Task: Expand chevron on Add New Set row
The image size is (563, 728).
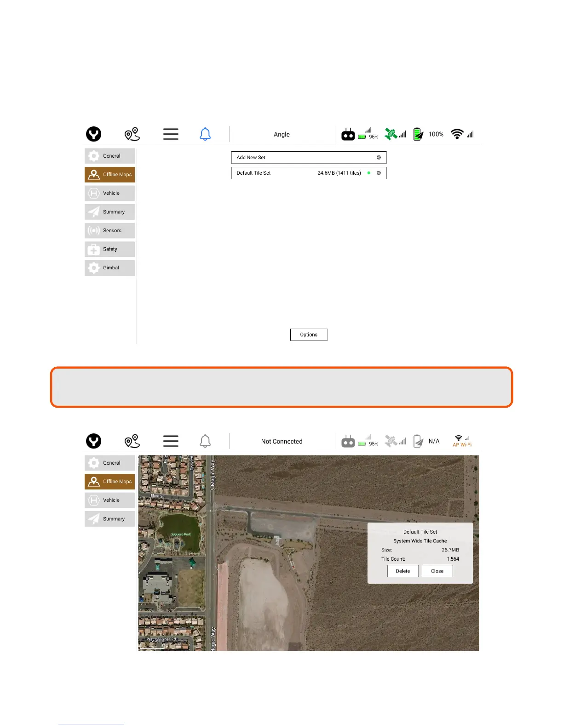Action: pos(379,157)
